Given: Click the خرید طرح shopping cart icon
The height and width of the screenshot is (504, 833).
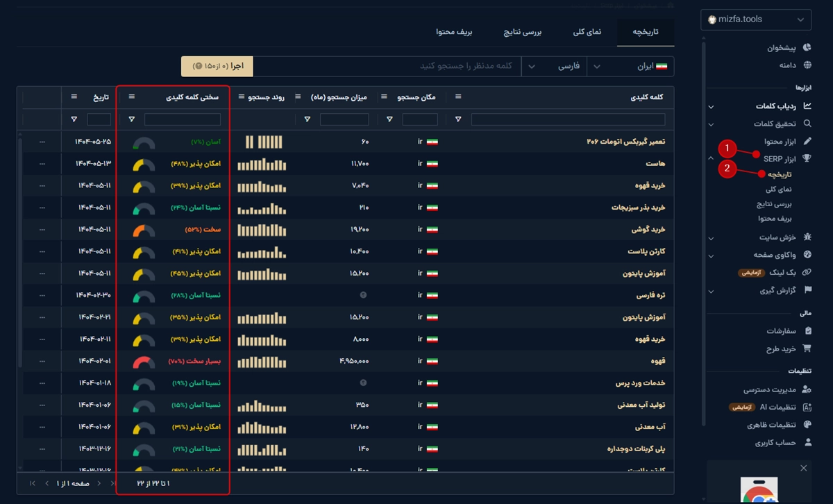Looking at the screenshot, I should [x=807, y=348].
